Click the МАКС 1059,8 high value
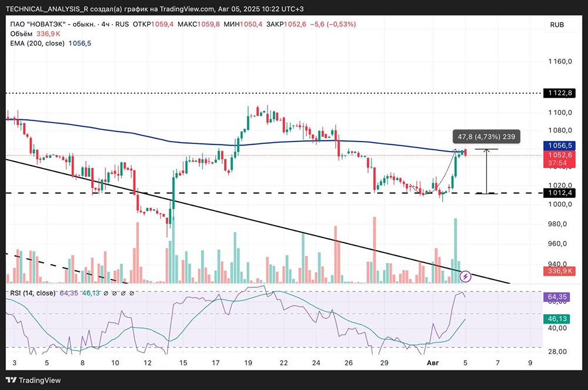The height and width of the screenshot is (390, 588). tap(199, 24)
